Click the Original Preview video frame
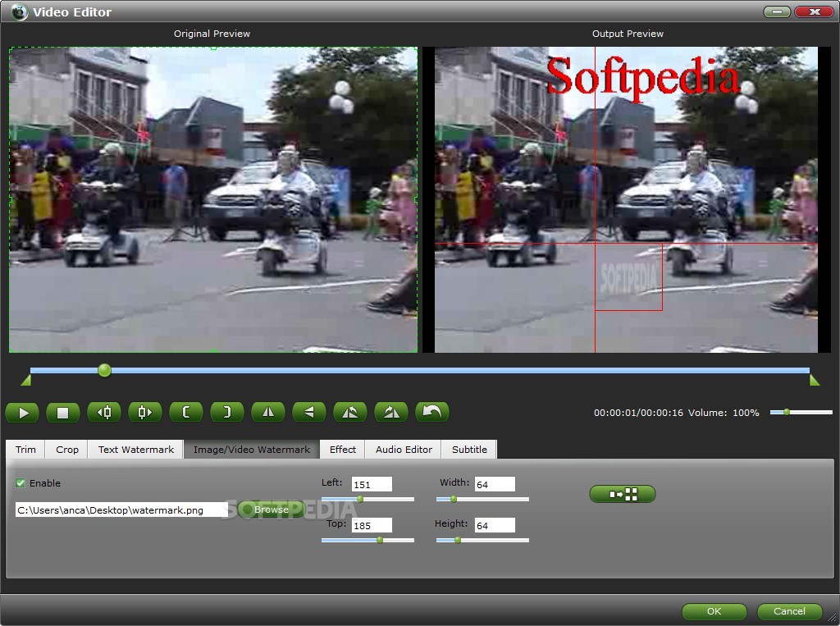The width and height of the screenshot is (840, 626). (x=213, y=199)
